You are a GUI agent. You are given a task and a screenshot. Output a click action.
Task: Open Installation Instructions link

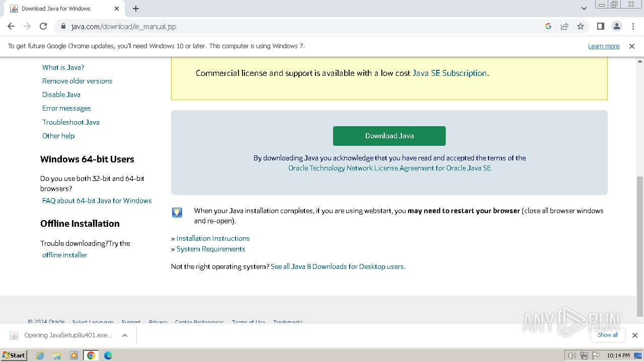213,238
